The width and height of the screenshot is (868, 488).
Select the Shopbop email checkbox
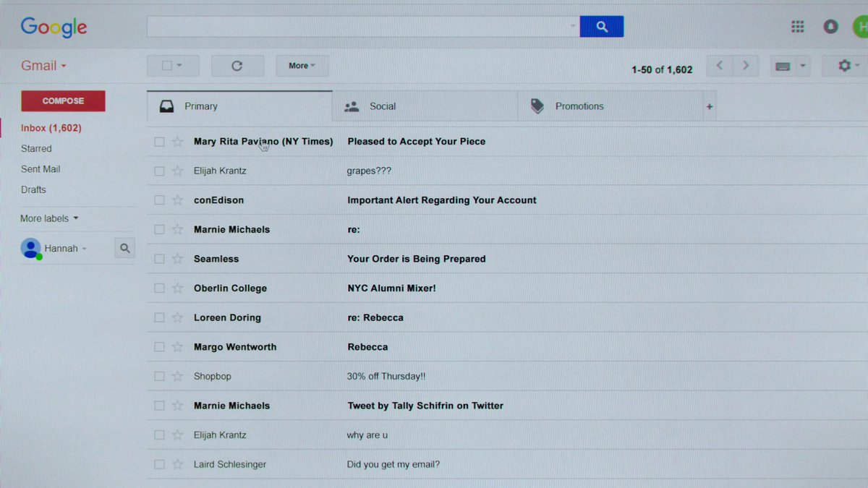coord(159,377)
